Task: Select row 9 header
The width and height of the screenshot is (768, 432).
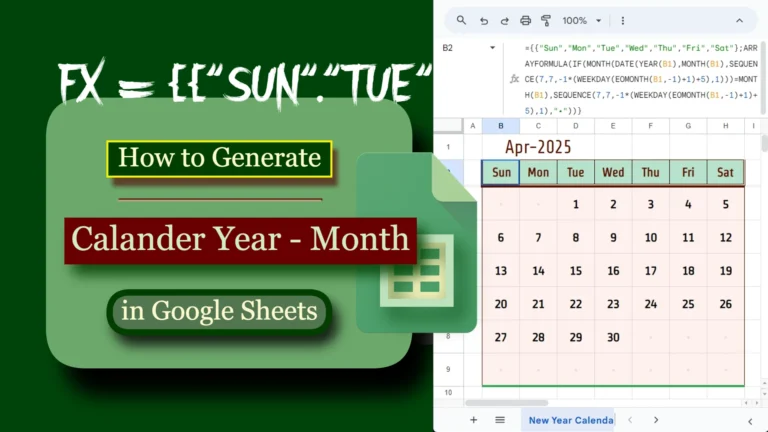Action: tap(448, 369)
